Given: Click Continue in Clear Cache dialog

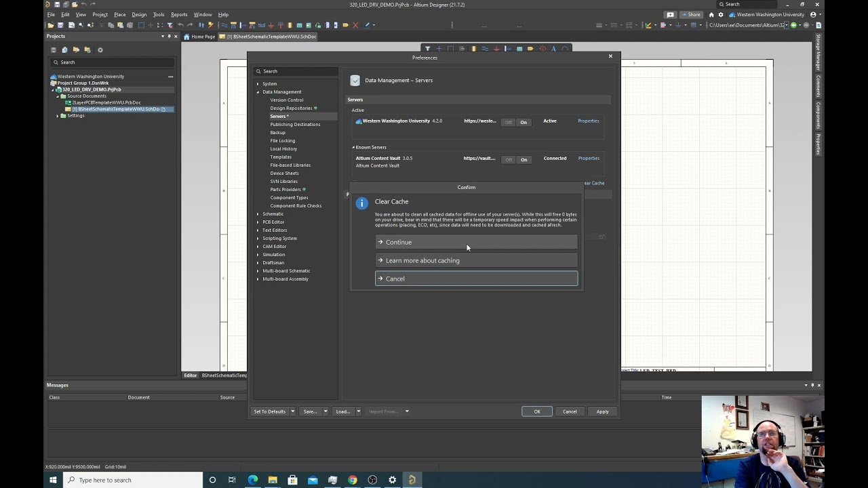Looking at the screenshot, I should point(476,242).
